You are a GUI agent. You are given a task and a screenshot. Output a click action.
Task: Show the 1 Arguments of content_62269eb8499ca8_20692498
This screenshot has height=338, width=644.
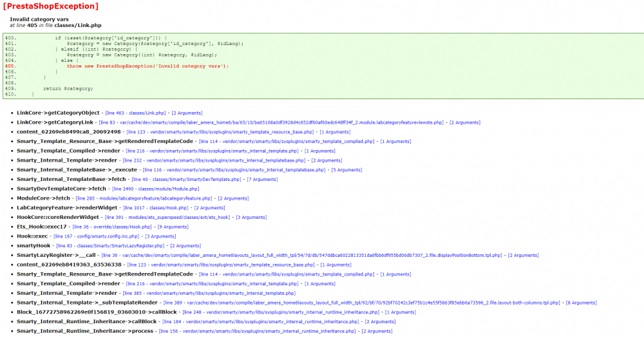pyautogui.click(x=335, y=132)
